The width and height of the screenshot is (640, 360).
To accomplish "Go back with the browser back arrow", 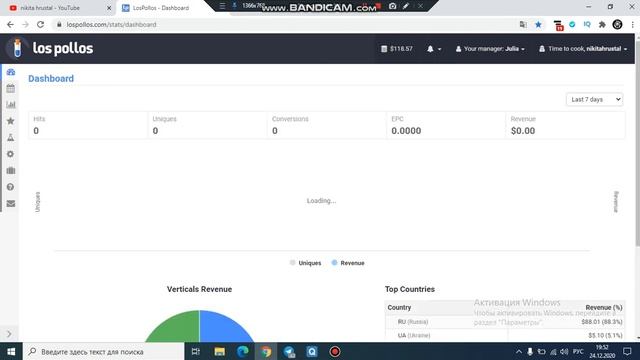I will (x=10, y=24).
